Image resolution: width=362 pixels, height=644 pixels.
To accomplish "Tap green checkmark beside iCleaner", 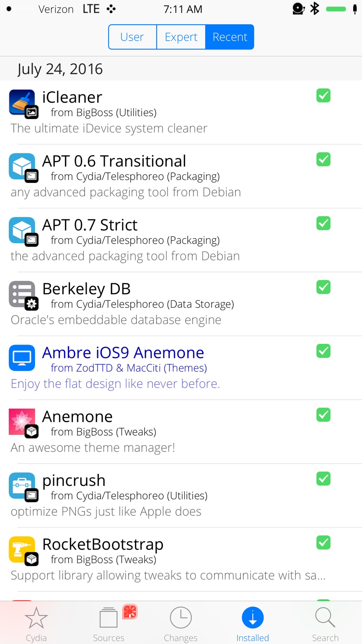I will 323,96.
